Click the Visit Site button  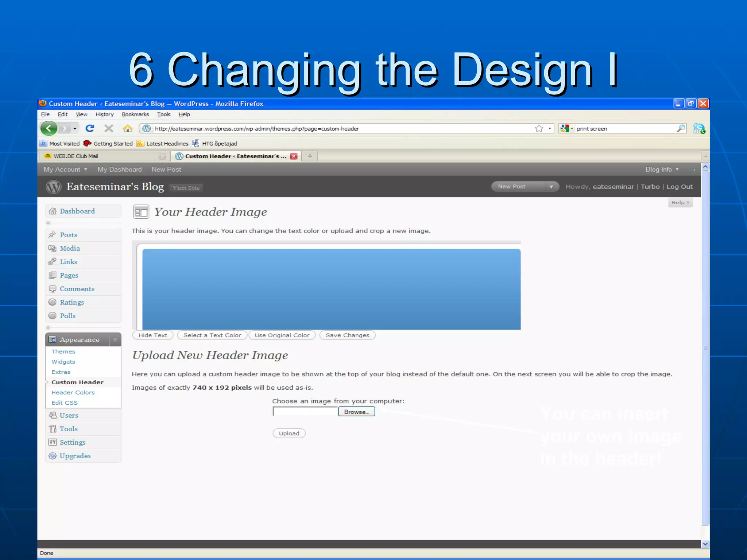186,188
